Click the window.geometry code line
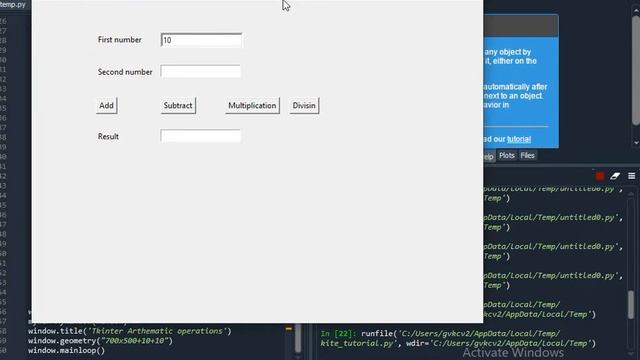The width and height of the screenshot is (640, 360). coord(100,340)
